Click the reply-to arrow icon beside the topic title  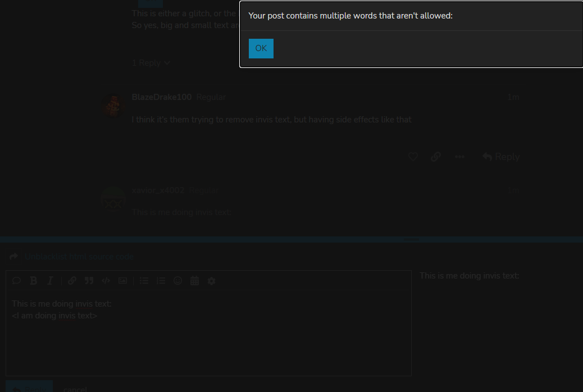click(13, 257)
